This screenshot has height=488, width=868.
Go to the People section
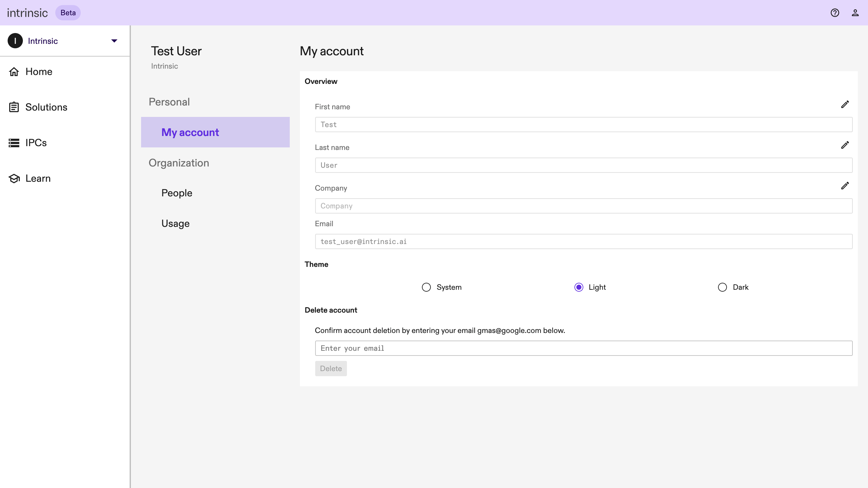coord(177,193)
